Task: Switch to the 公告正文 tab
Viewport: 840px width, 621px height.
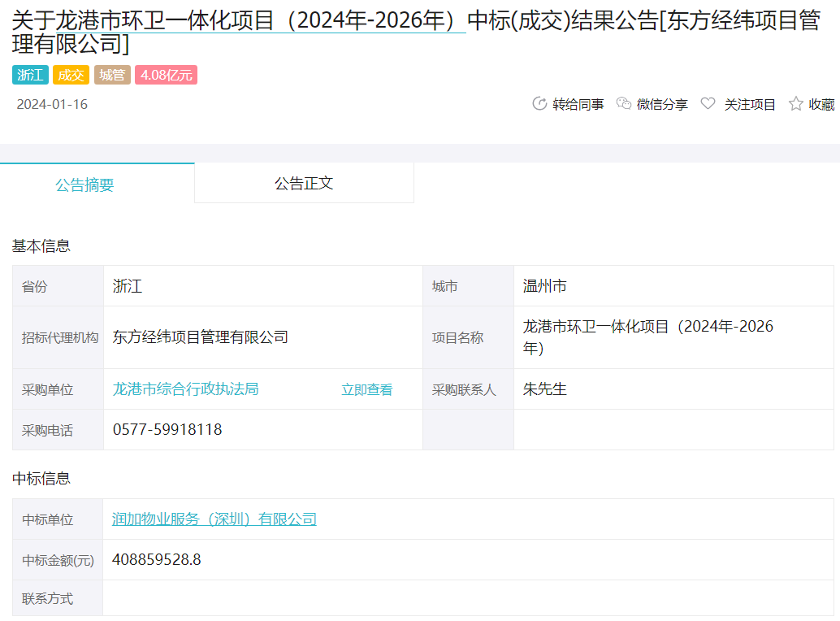Action: 304,183
